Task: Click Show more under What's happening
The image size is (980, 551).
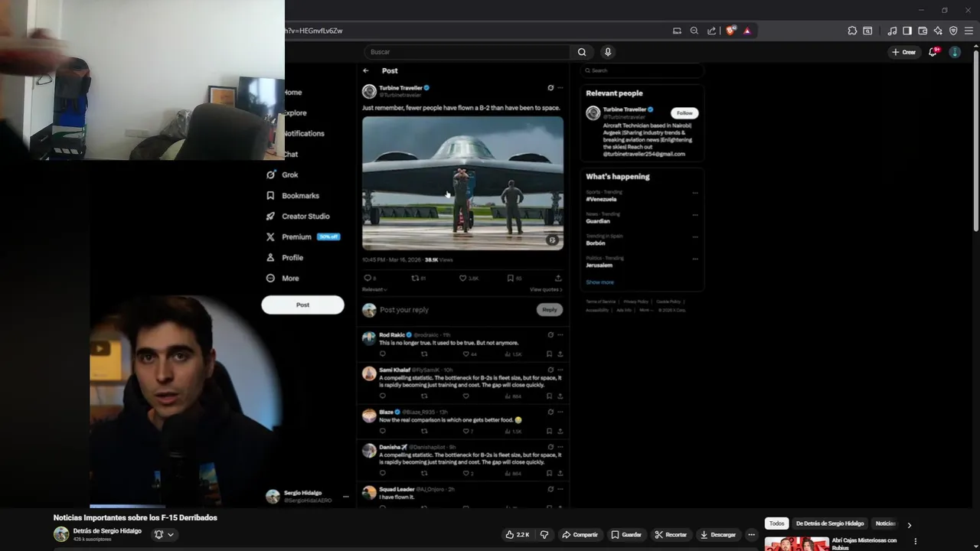Action: 599,282
